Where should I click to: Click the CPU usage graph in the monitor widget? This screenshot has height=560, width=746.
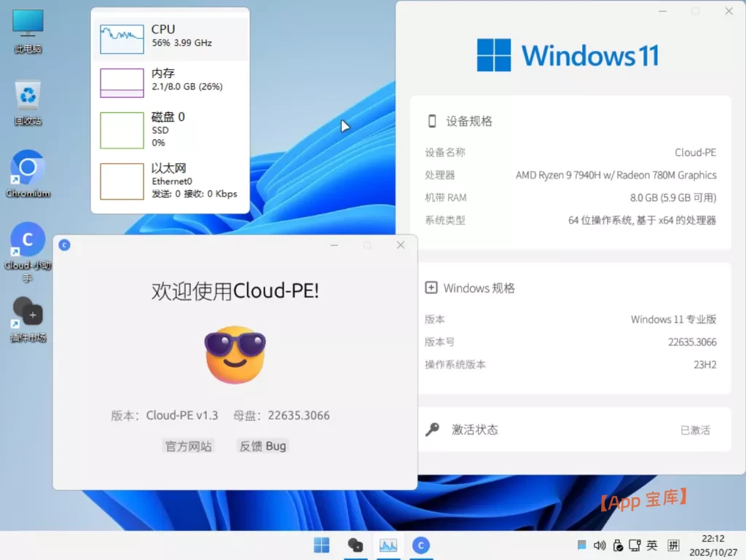[x=121, y=37]
